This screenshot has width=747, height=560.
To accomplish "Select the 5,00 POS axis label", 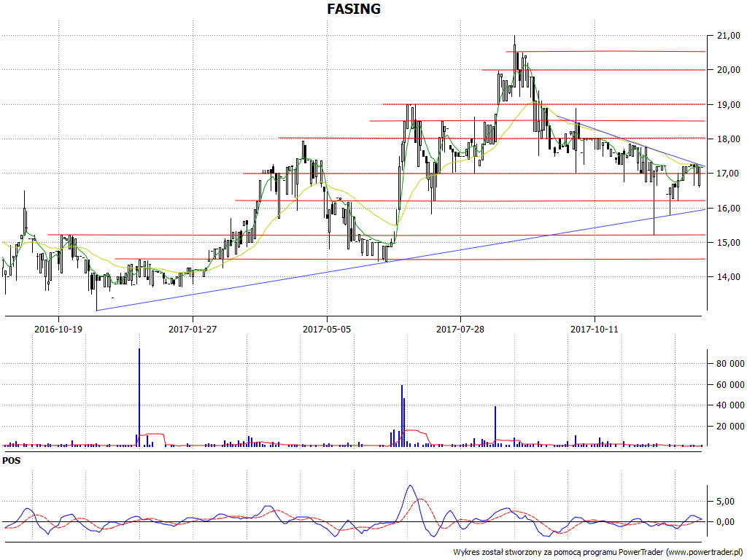I will tap(725, 502).
